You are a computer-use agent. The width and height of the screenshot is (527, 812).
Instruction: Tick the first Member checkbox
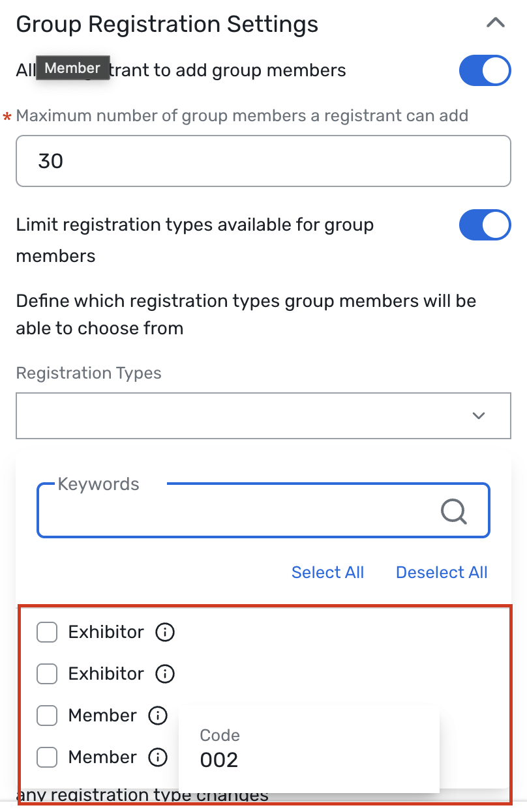47,716
